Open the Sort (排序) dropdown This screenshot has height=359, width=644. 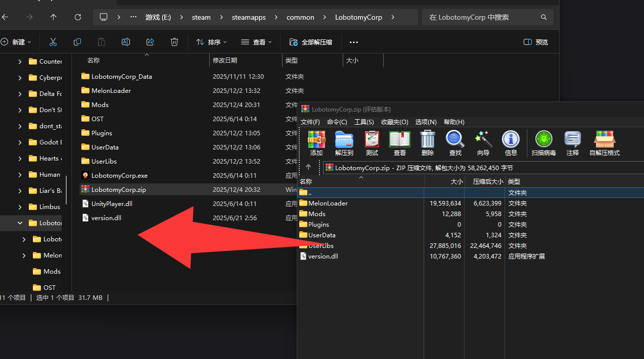point(211,42)
